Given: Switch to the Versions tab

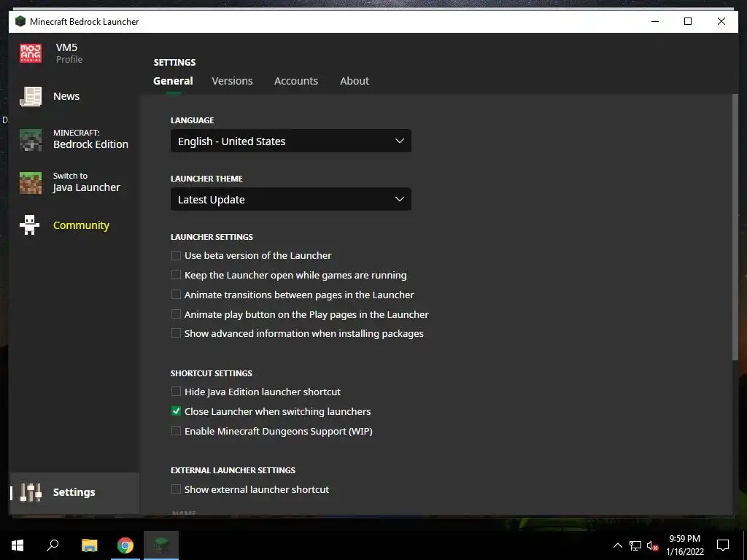Looking at the screenshot, I should (x=232, y=81).
